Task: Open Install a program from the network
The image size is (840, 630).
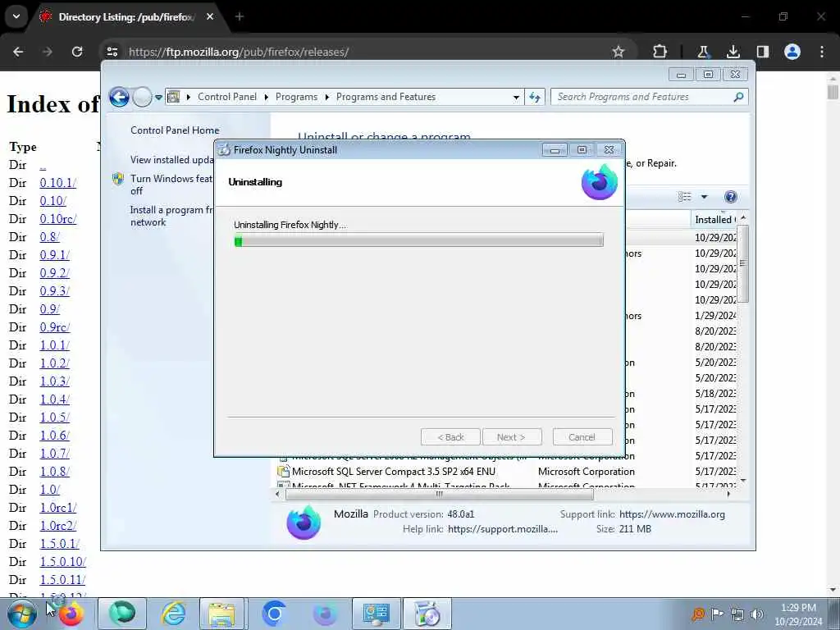Action: click(x=171, y=216)
